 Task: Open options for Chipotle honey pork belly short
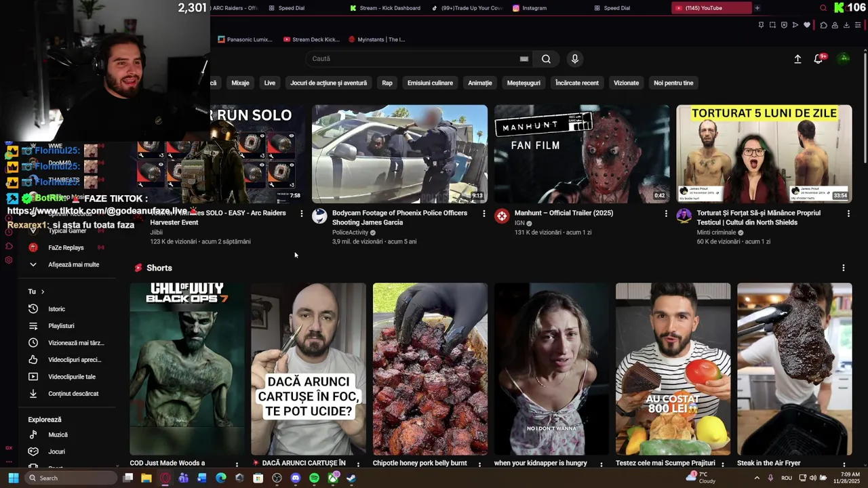point(479,464)
